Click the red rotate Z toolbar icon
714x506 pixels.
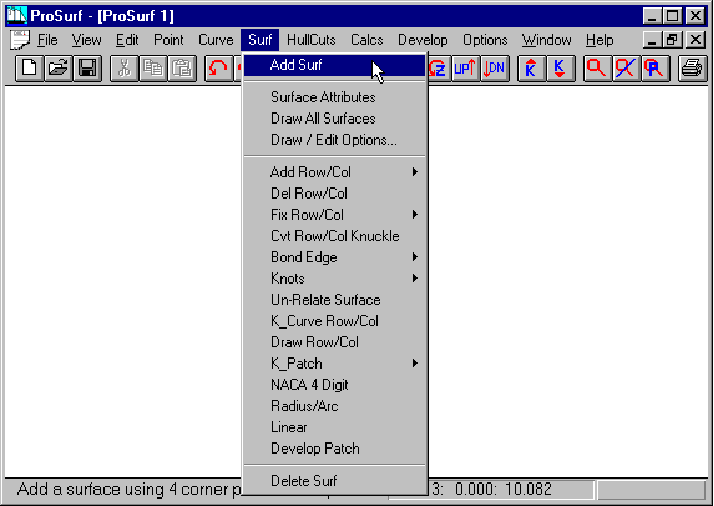438,68
